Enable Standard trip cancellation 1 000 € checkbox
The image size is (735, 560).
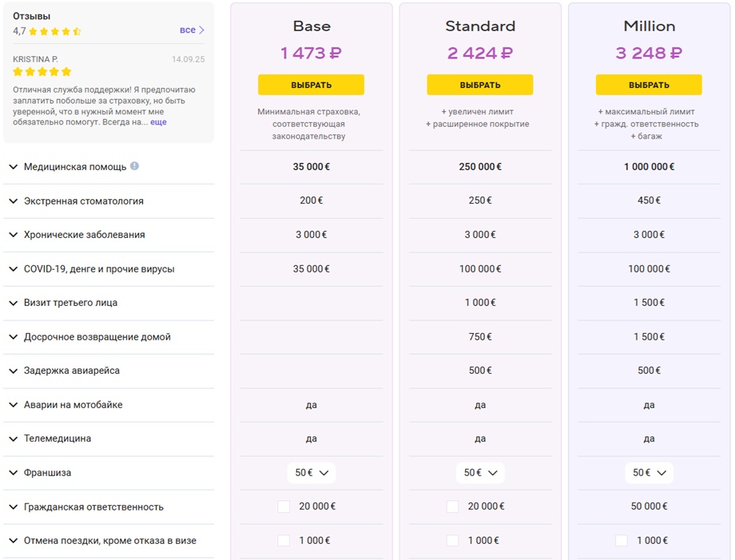coord(452,540)
